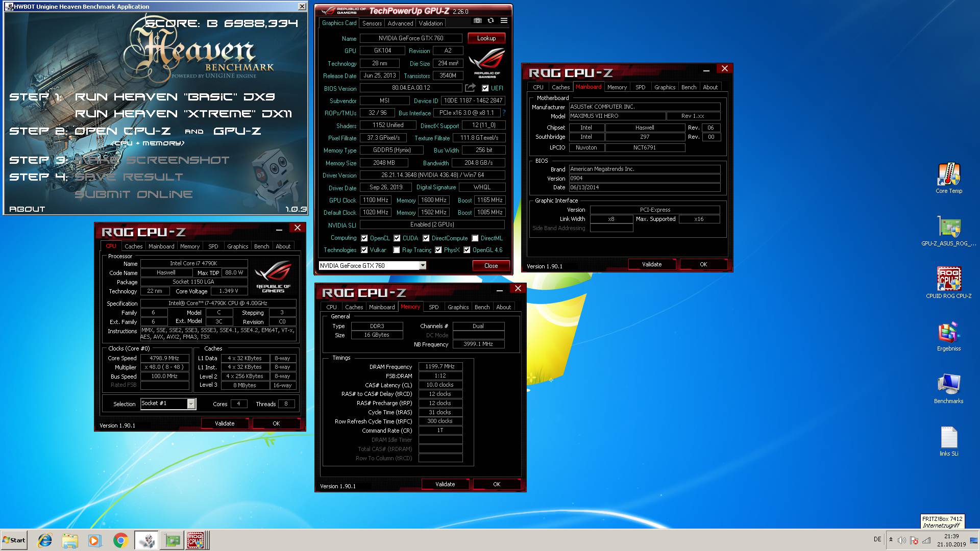Click Lookup button in GPU-Z
Viewport: 980px width, 551px height.
486,38
